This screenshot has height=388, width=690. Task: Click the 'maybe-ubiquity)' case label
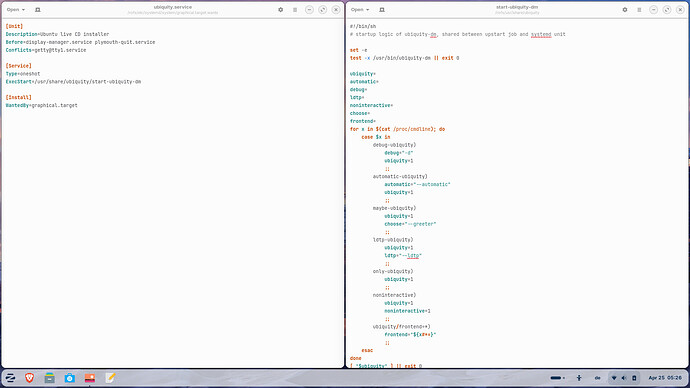394,209
